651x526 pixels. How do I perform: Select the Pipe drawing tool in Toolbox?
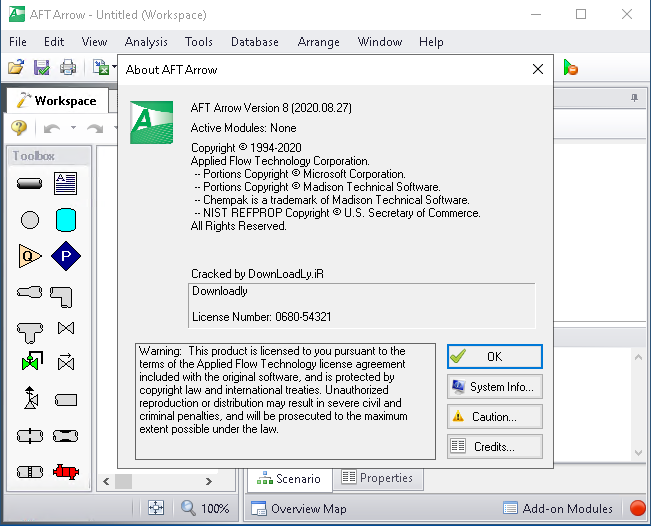coord(29,183)
